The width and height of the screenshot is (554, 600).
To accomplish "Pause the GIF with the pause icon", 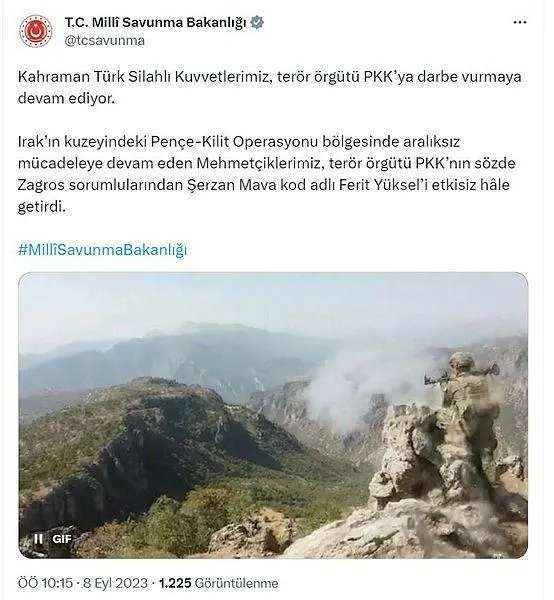I will [x=38, y=539].
